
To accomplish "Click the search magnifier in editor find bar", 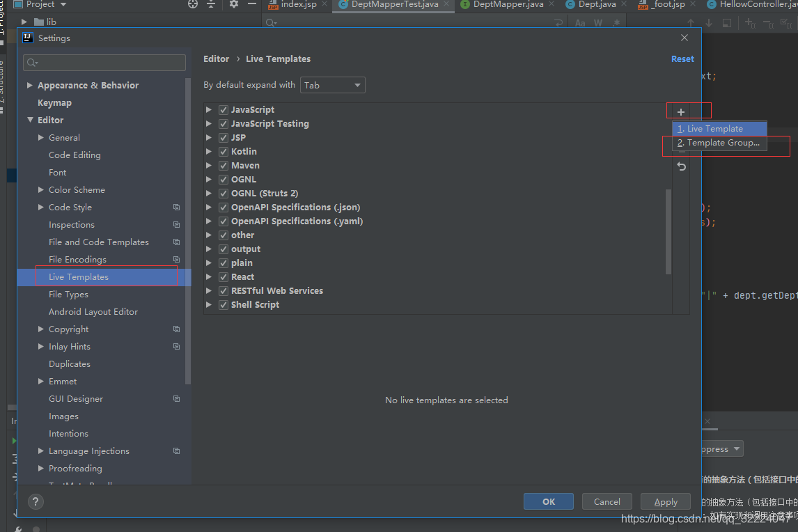I will (x=272, y=23).
